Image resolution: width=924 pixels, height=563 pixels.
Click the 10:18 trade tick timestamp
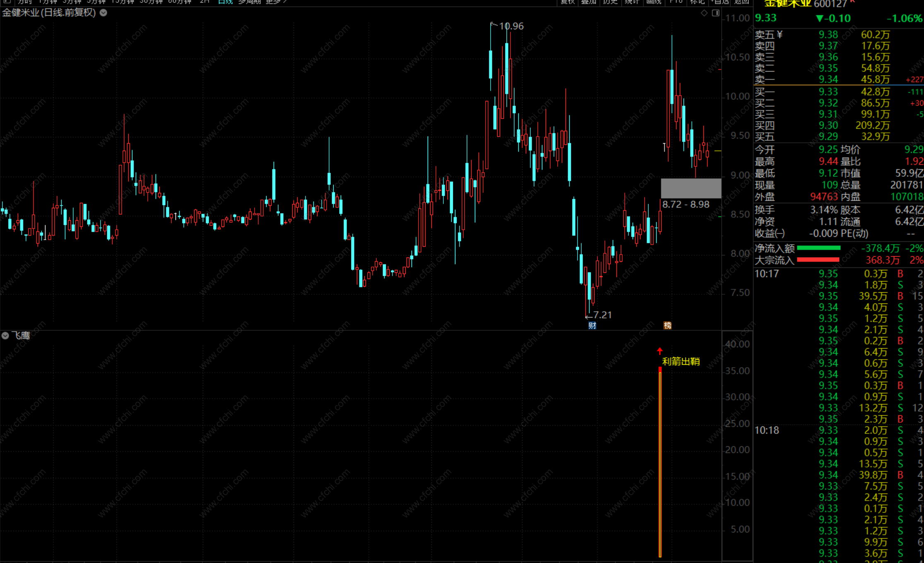pos(766,431)
